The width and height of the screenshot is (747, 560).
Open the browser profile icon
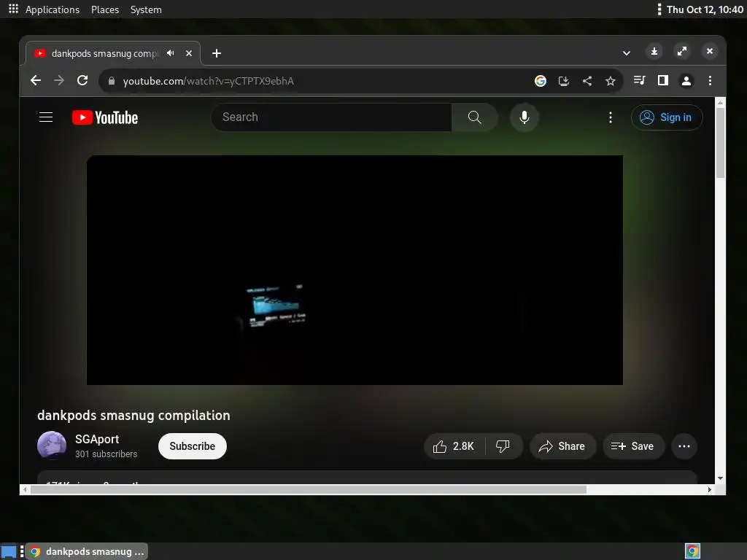[686, 80]
